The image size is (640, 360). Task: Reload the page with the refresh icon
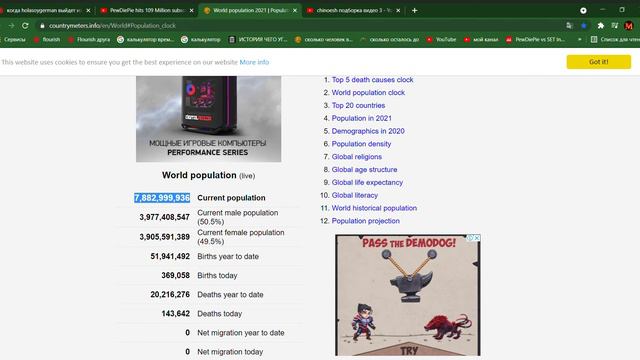(25, 25)
